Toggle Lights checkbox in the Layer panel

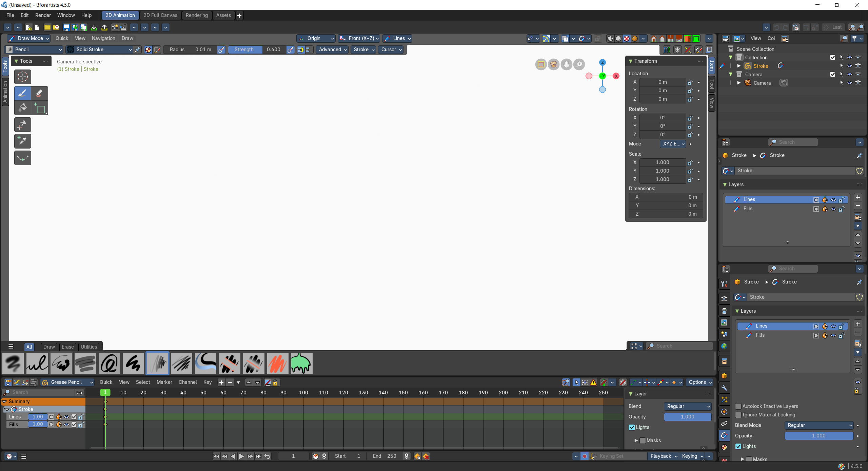(x=632, y=427)
